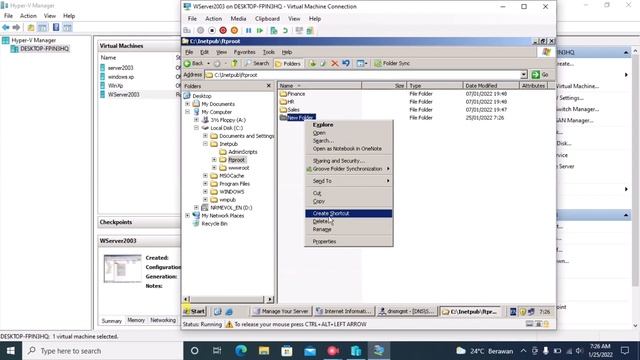Viewport: 640px width, 360px height.
Task: Open the Send To submenu
Action: [x=349, y=181]
